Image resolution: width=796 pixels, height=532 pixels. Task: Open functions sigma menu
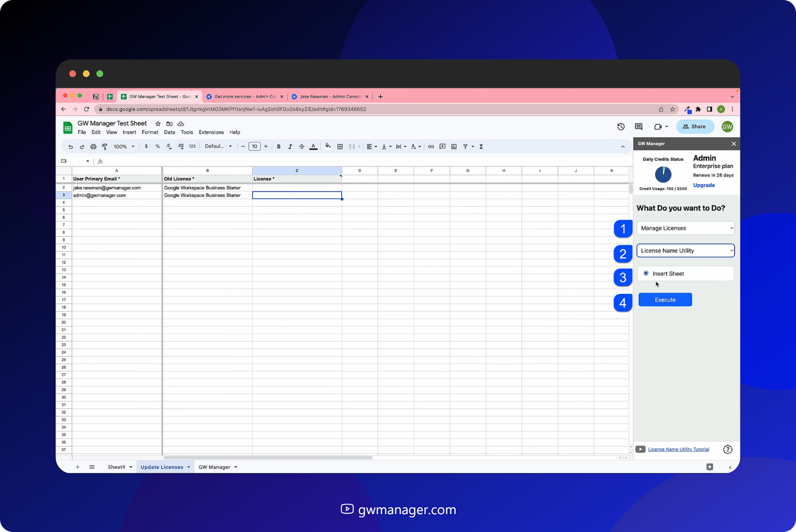tap(481, 147)
